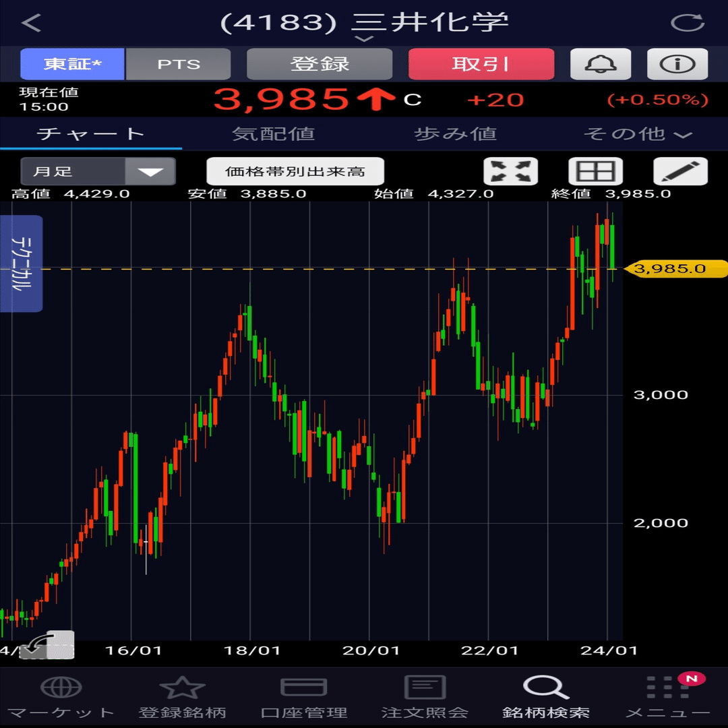The height and width of the screenshot is (728, 728).
Task: Switch to チャート tab
Action: tap(91, 133)
